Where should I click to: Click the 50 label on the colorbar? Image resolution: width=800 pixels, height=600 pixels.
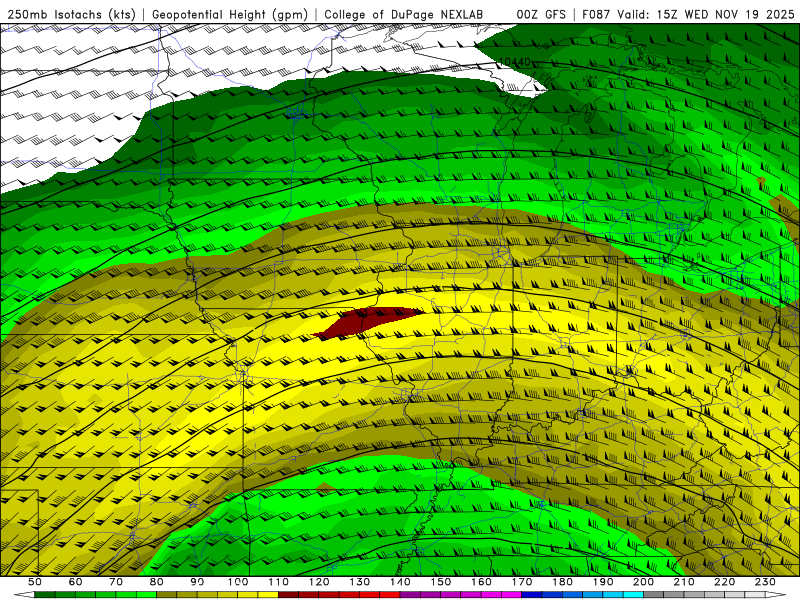coord(35,582)
